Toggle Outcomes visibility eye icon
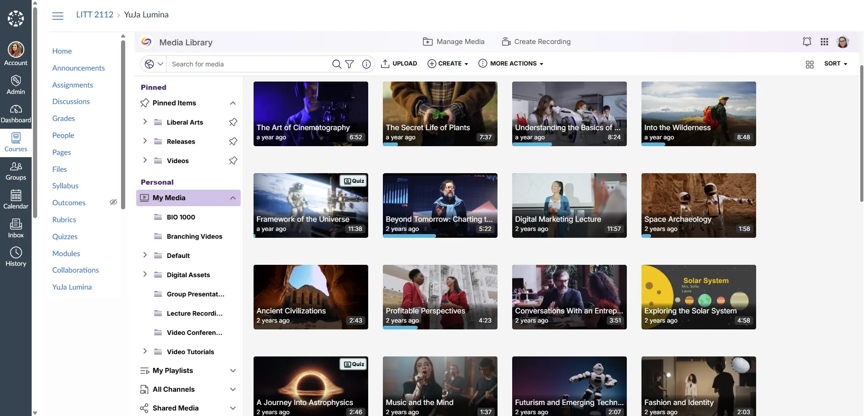This screenshot has width=868, height=416. 113,203
